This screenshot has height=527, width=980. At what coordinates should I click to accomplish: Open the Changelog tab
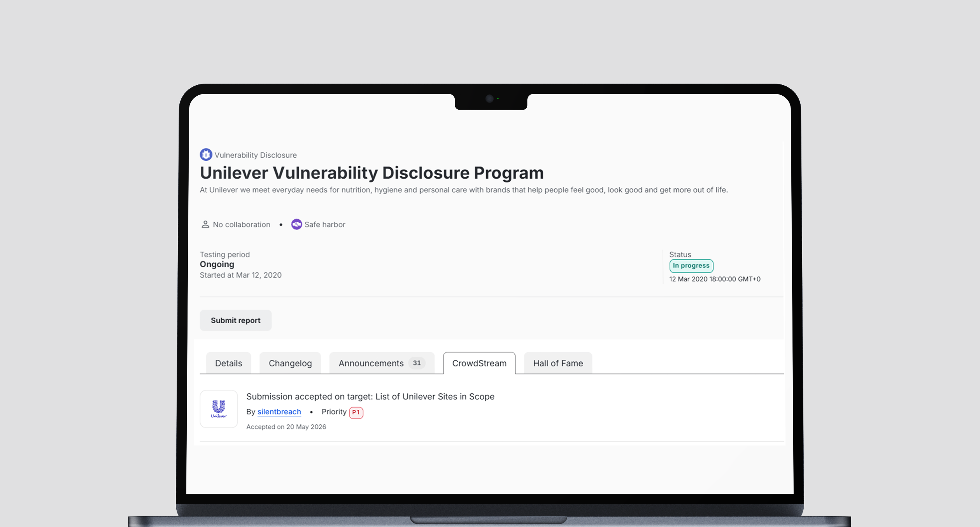[x=290, y=363]
